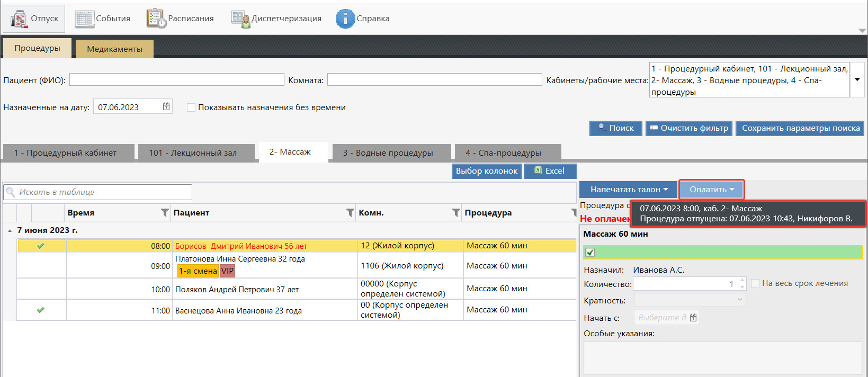
Task: Open calendar picker for Назначенные на дату
Action: [166, 106]
